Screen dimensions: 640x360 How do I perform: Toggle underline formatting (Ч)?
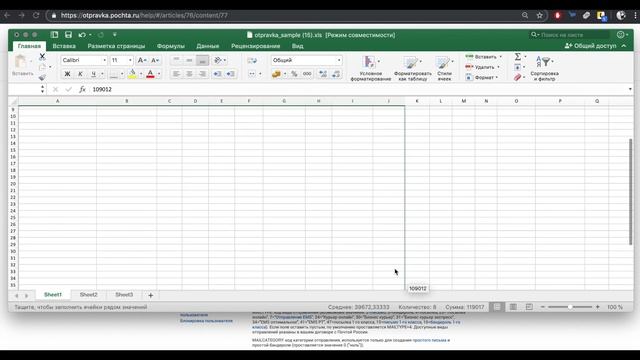pyautogui.click(x=93, y=74)
